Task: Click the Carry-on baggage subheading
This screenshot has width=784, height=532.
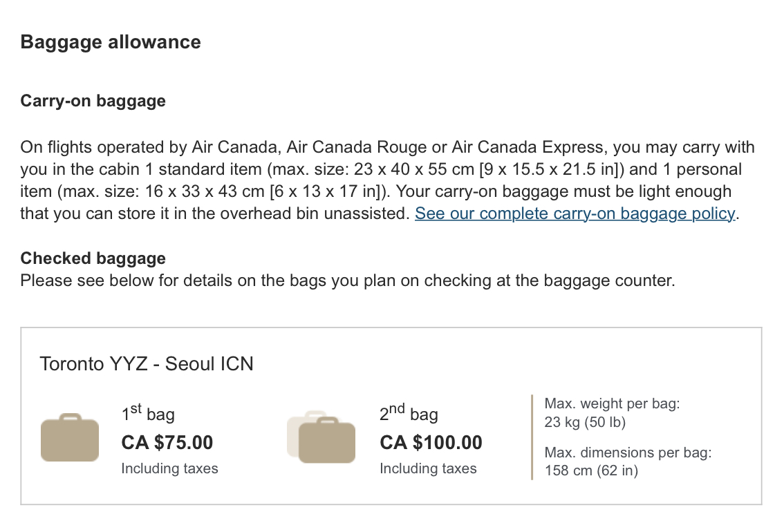Action: pyautogui.click(x=93, y=101)
